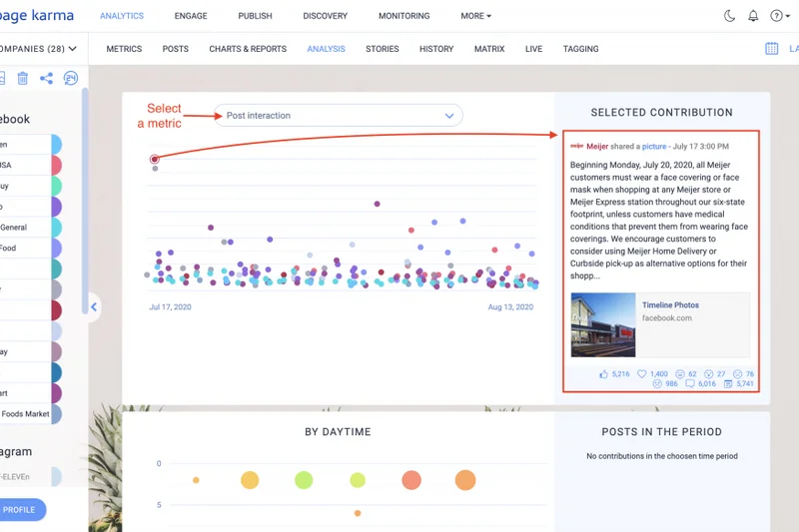Image resolution: width=799 pixels, height=532 pixels.
Task: Click the Meijer page link
Action: [597, 146]
